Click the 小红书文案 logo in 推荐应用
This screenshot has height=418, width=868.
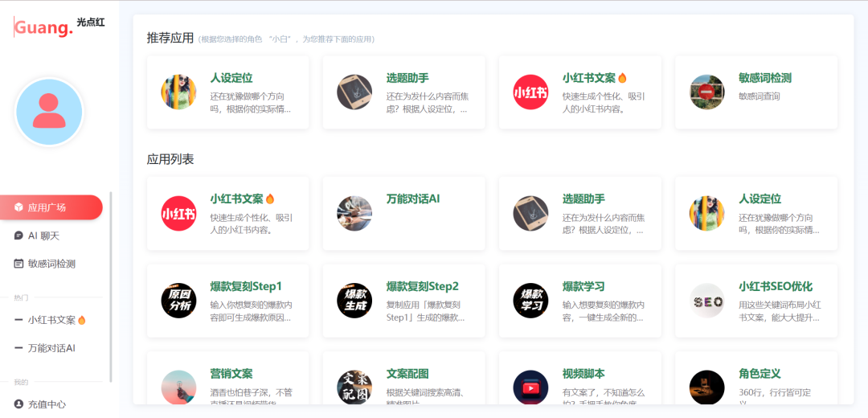531,92
